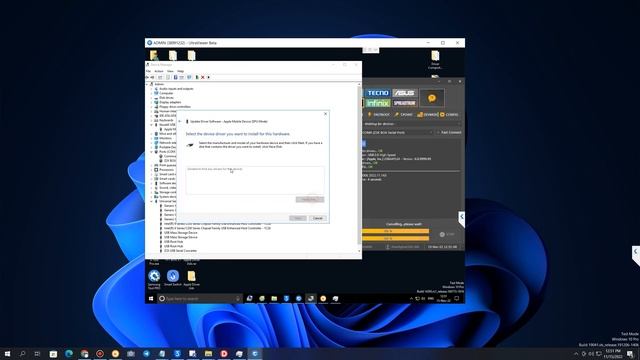Click Task View icon on host taskbar
Screen dimensions: 640x360
point(38,353)
